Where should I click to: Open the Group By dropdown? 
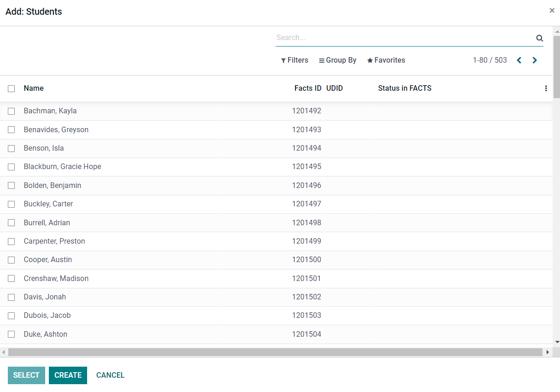pos(337,60)
